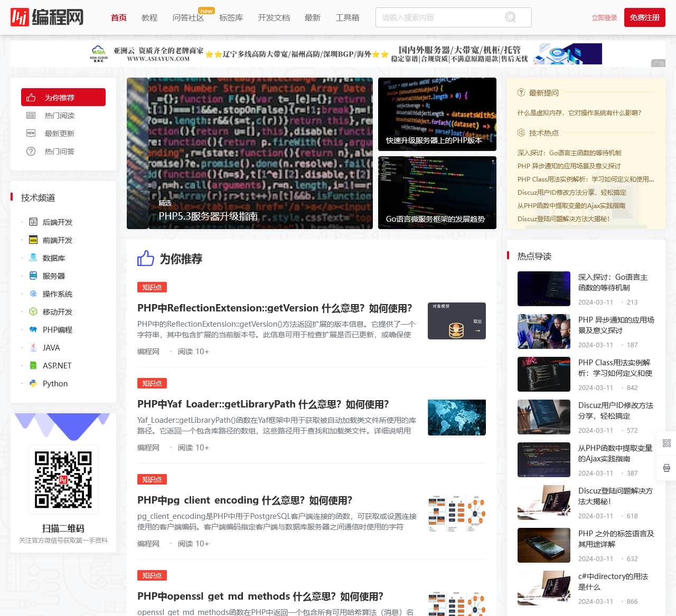This screenshot has width=676, height=616.
Task: Open the 教程 nav tab
Action: pyautogui.click(x=149, y=17)
